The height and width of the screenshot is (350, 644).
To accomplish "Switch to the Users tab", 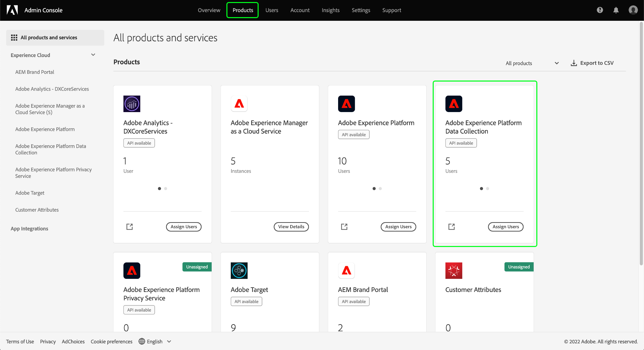I will point(272,10).
